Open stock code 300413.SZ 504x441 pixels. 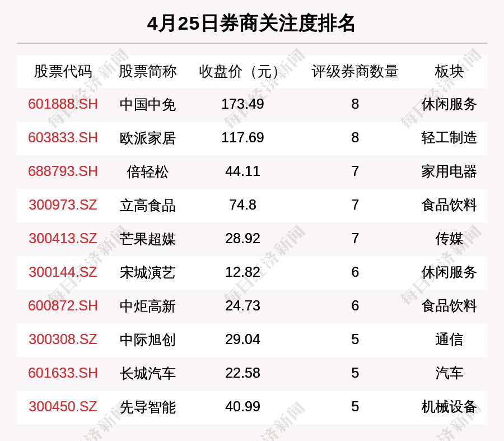point(63,238)
